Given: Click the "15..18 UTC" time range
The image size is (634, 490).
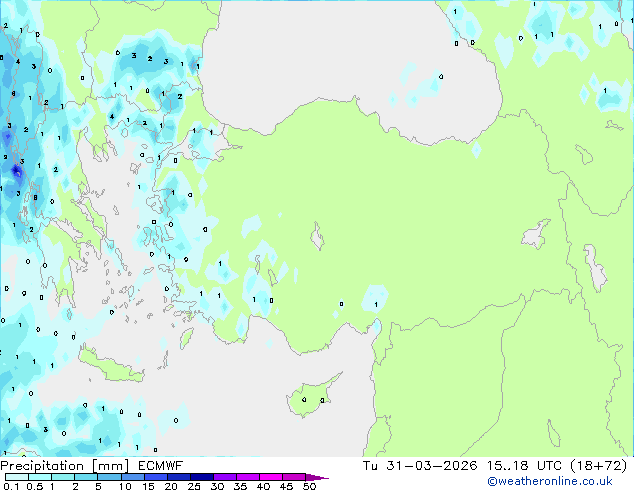Looking at the screenshot, I should click(524, 466).
